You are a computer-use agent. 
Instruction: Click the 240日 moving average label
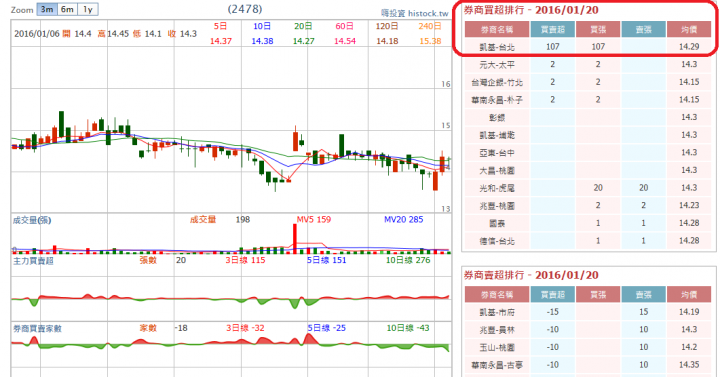click(430, 26)
